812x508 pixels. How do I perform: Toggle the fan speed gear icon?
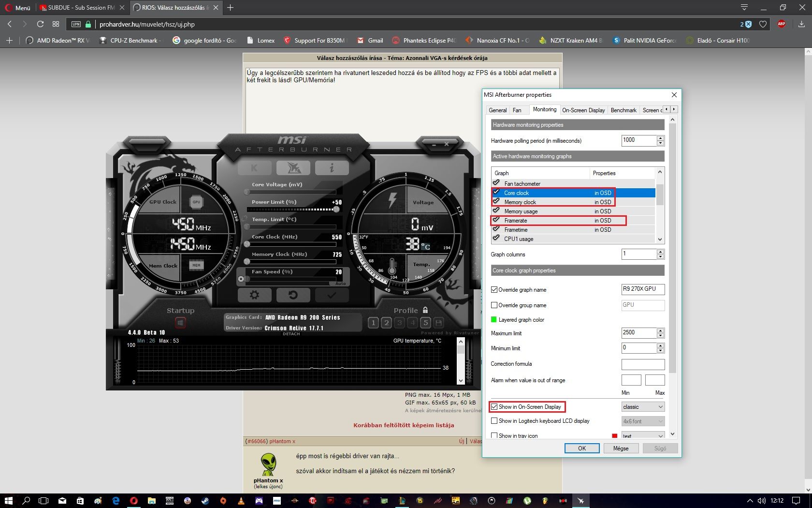pyautogui.click(x=241, y=279)
